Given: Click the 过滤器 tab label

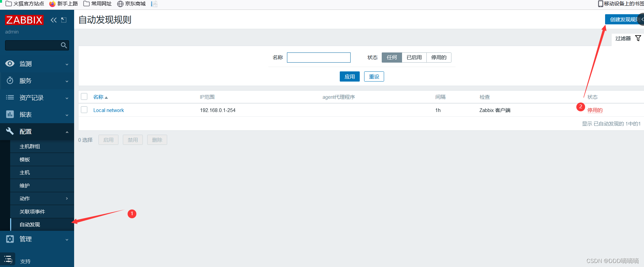Looking at the screenshot, I should [623, 39].
